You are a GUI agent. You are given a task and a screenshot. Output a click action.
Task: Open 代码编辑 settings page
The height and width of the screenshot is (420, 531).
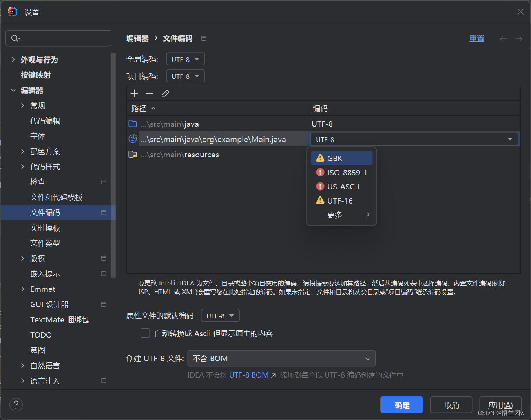pyautogui.click(x=45, y=121)
